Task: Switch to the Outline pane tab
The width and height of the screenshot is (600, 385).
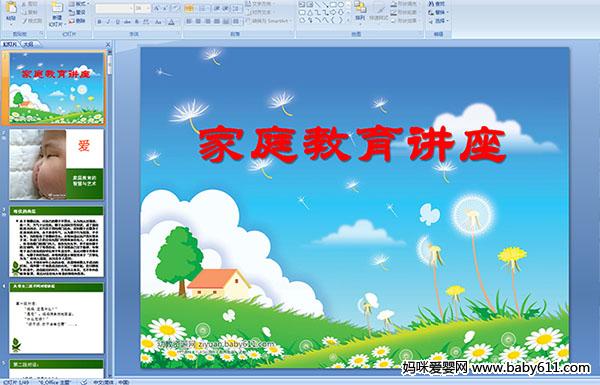Action: (x=29, y=44)
